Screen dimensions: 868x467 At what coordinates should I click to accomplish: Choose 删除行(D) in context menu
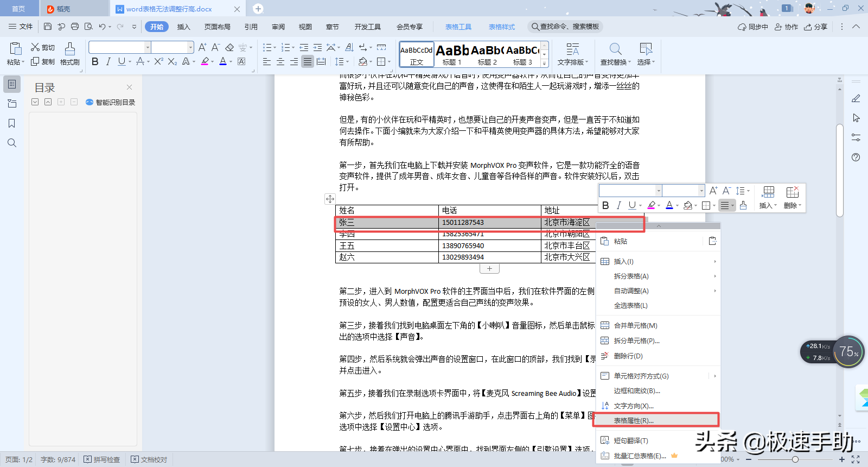tap(658, 356)
